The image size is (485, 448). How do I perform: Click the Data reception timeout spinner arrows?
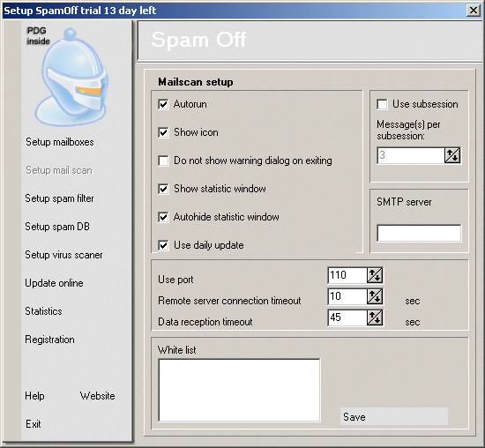pos(375,317)
